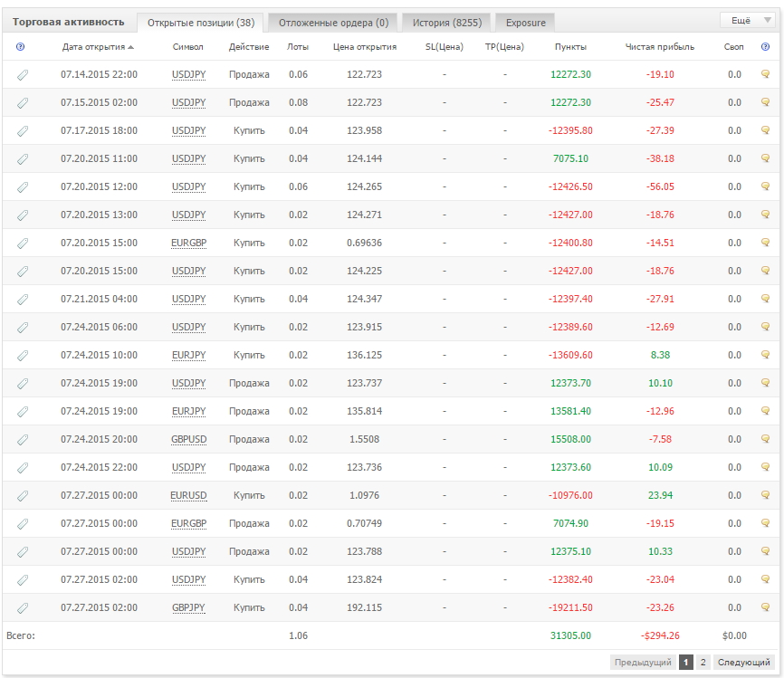
Task: Click paperclip icon on the EURJPY 07.24.2015 10:00 row
Action: 23,356
